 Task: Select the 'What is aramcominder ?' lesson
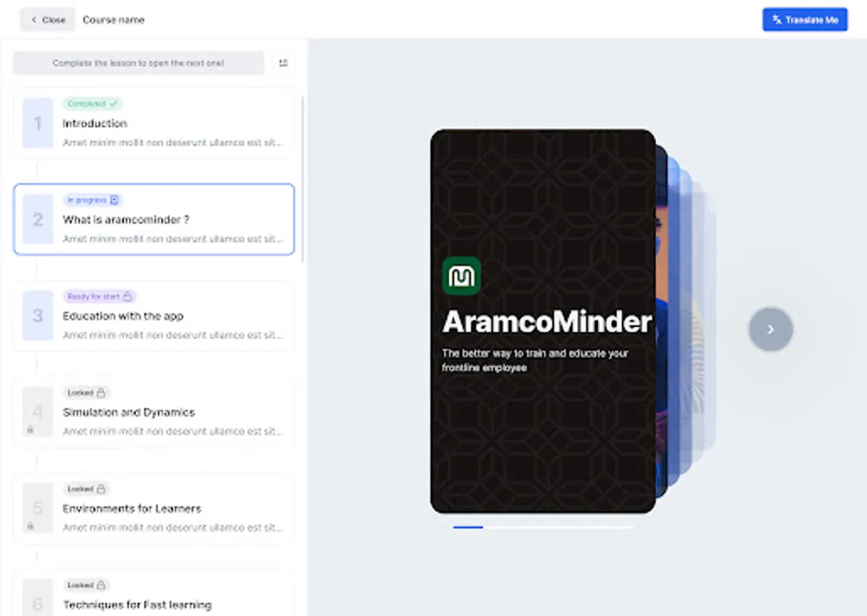coord(154,219)
